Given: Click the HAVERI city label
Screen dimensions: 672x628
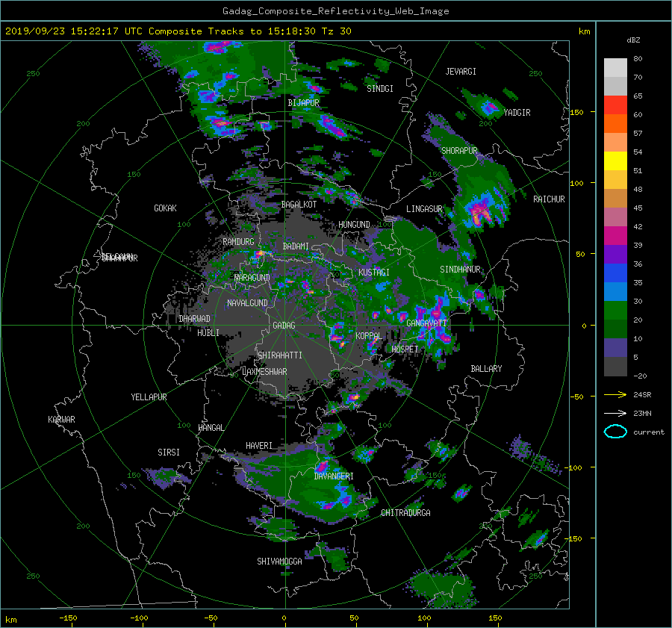Looking at the screenshot, I should click(x=259, y=446).
